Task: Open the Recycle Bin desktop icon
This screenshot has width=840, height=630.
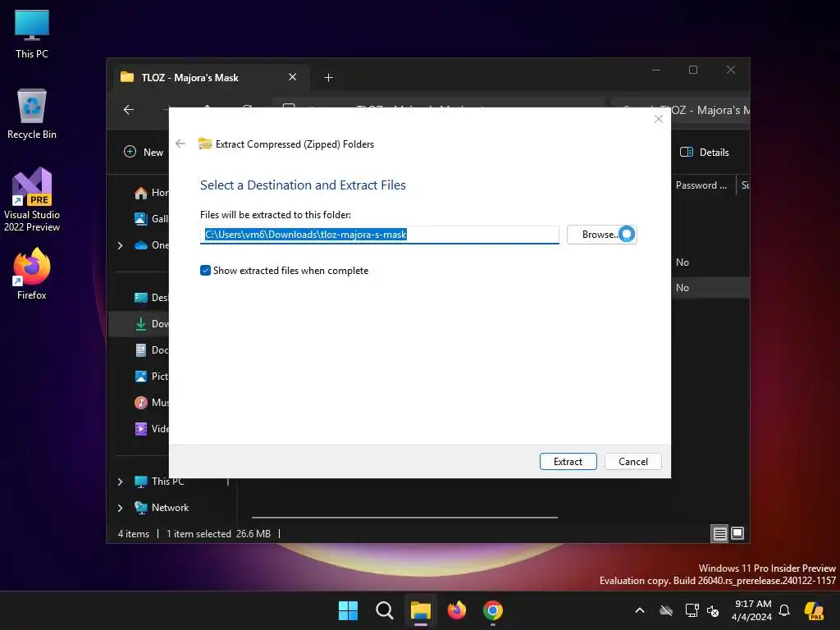Action: (32, 114)
